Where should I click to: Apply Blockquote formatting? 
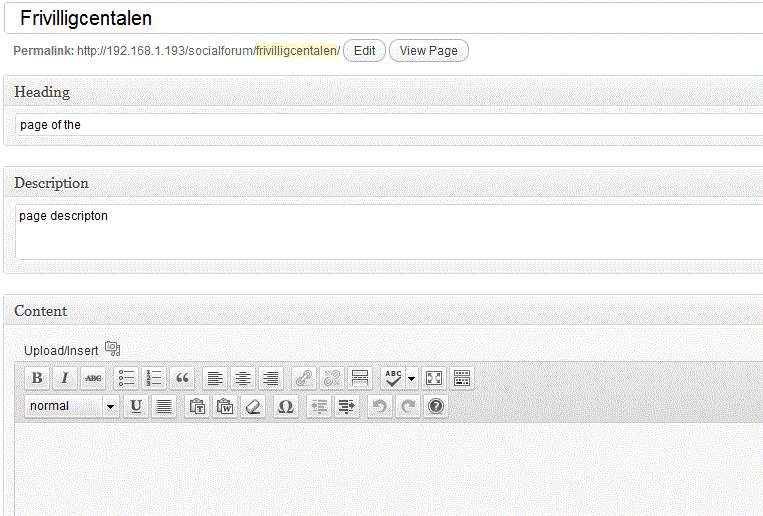[182, 378]
